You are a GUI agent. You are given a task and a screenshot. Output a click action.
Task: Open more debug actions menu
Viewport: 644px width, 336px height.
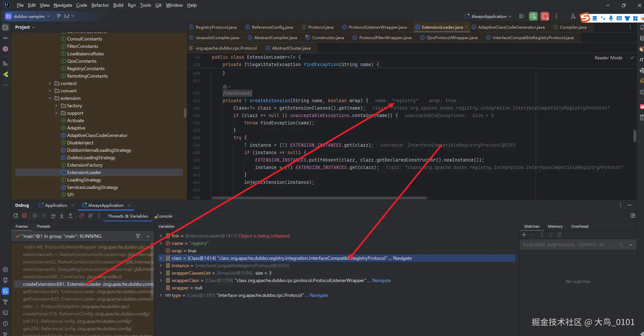coord(99,216)
